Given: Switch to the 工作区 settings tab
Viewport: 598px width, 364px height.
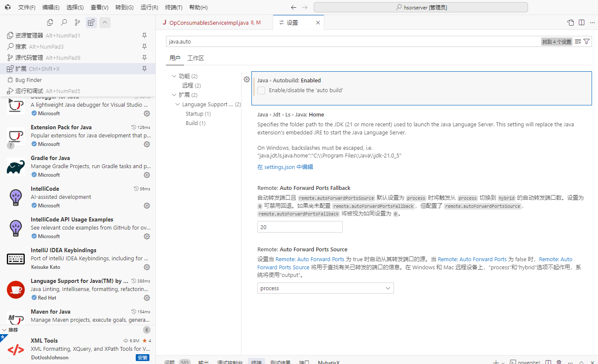Looking at the screenshot, I should click(195, 58).
